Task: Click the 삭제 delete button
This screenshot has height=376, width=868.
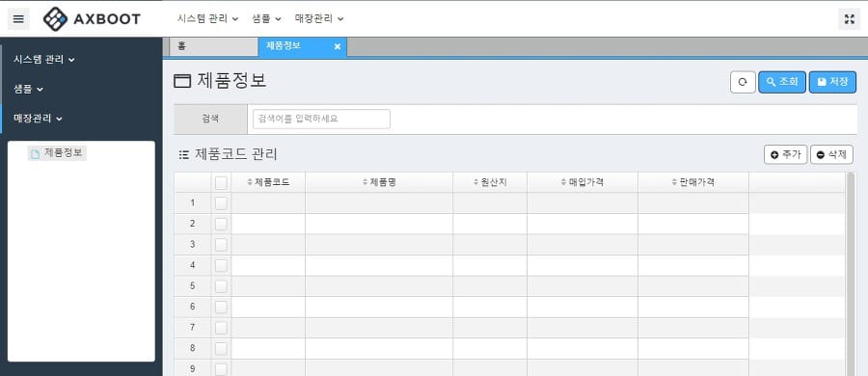Action: (831, 154)
